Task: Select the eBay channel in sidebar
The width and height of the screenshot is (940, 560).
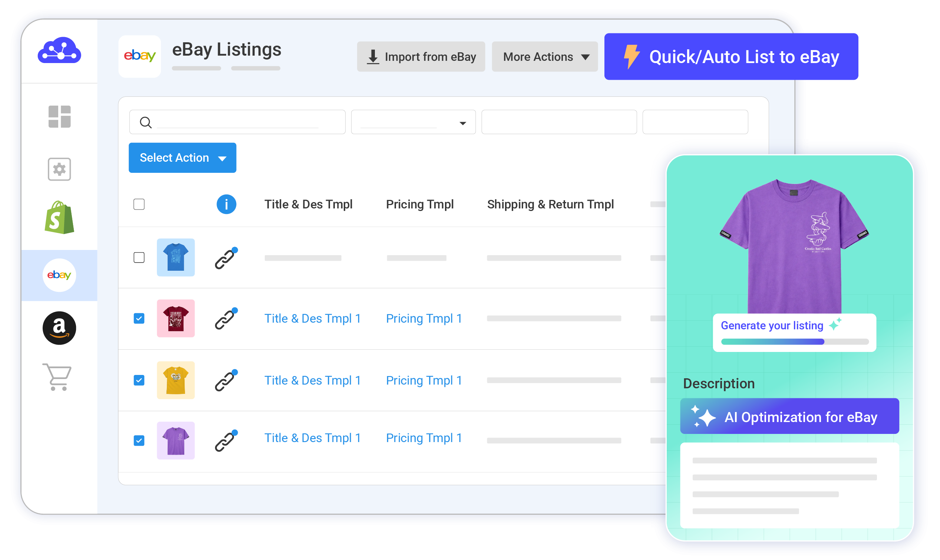Action: 60,276
